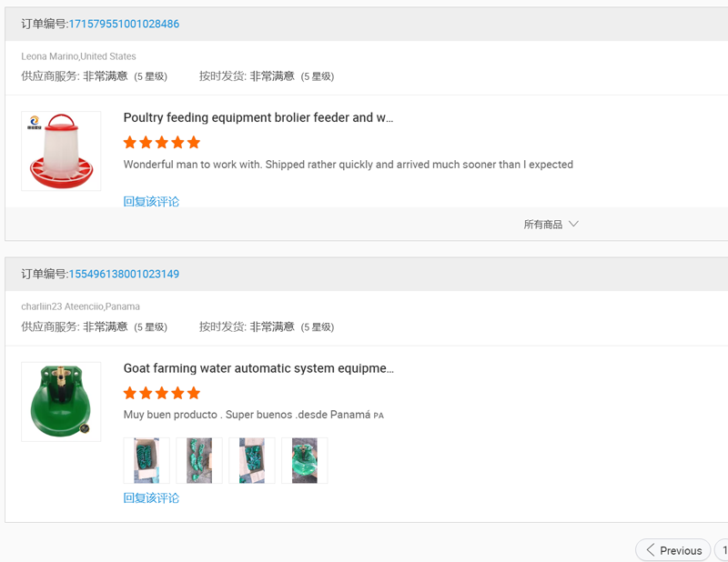The height and width of the screenshot is (562, 728).
Task: Open Goat farming water system product title
Action: pyautogui.click(x=258, y=368)
